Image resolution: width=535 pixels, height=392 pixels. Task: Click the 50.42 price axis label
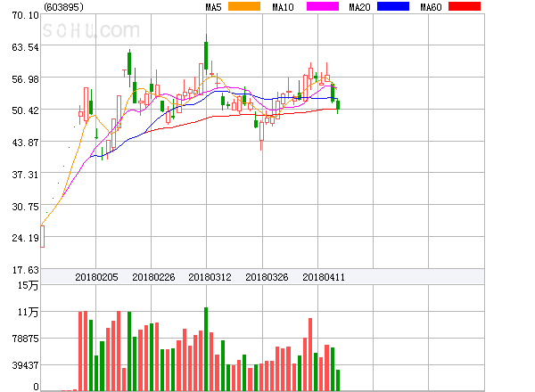(x=26, y=110)
